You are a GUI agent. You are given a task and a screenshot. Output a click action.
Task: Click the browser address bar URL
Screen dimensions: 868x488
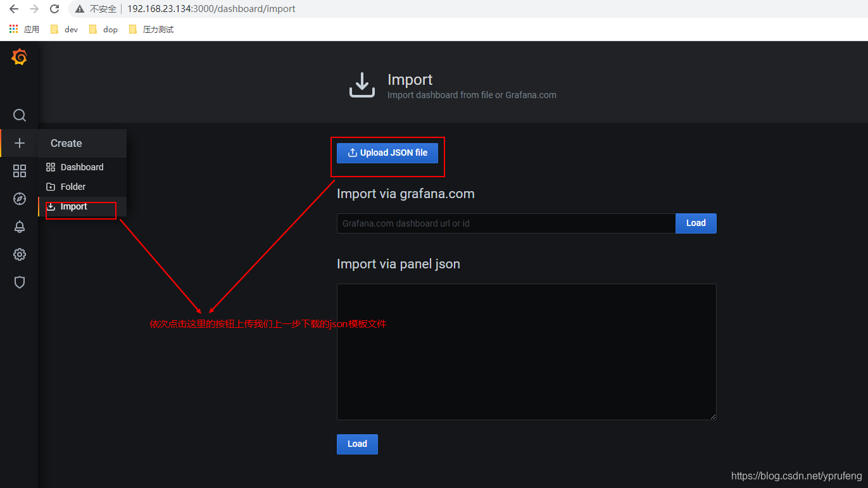[x=211, y=9]
